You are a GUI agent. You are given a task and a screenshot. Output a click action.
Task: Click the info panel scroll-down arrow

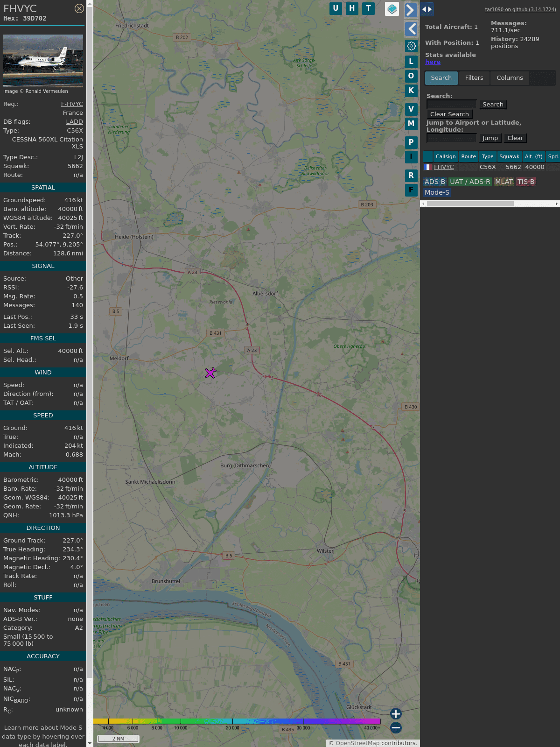(x=90, y=743)
